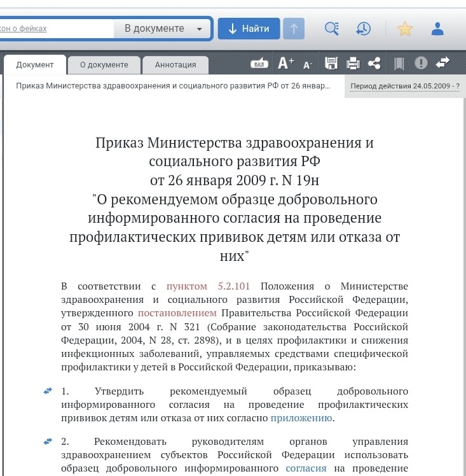Click the toolbar compare arrows icon
Image resolution: width=466 pixels, height=476 pixels.
point(442,63)
